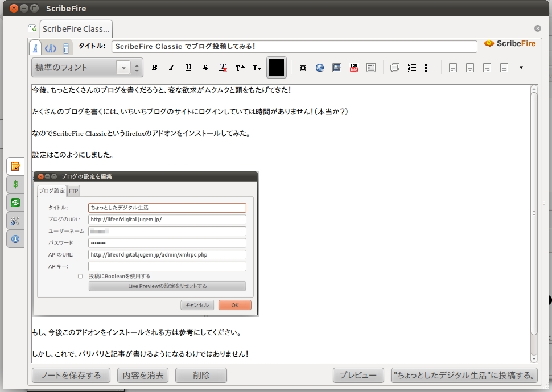
Task: Publish to ちょっとしたデジタル生活 blog
Action: coord(464,375)
